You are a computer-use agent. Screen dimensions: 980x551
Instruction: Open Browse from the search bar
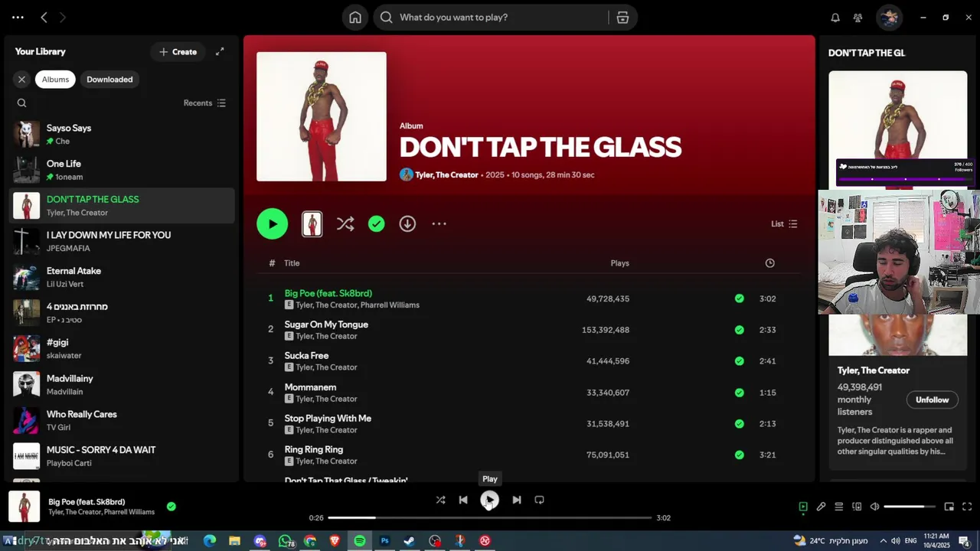click(x=622, y=18)
